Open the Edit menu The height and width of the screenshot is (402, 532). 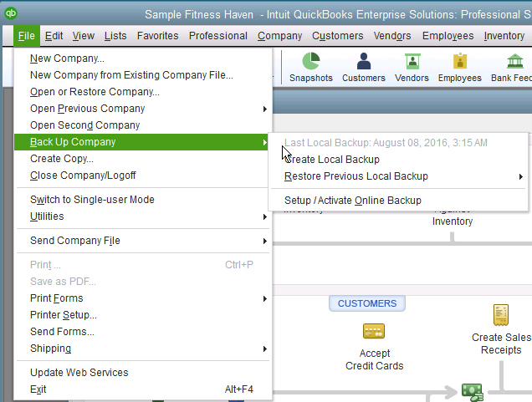click(x=54, y=36)
